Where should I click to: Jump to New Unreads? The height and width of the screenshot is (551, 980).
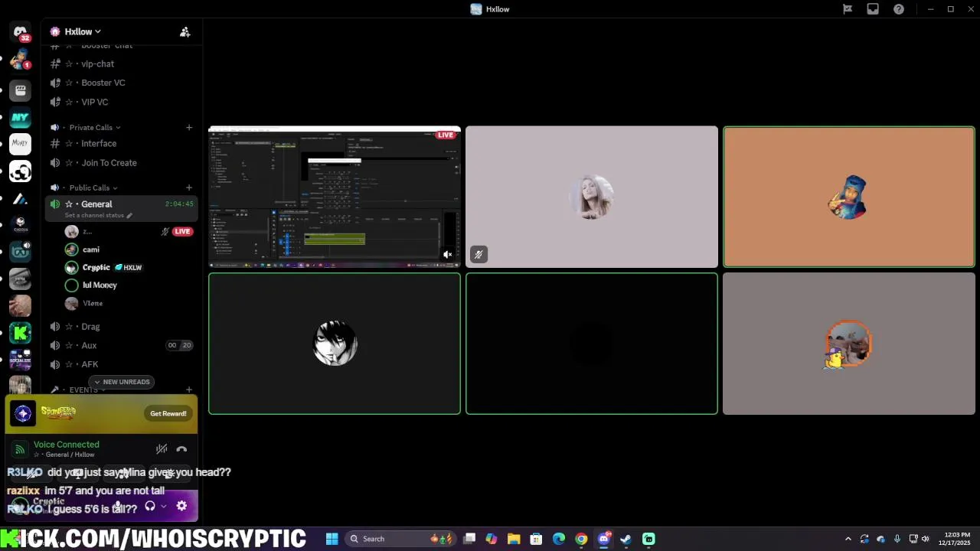click(x=122, y=382)
